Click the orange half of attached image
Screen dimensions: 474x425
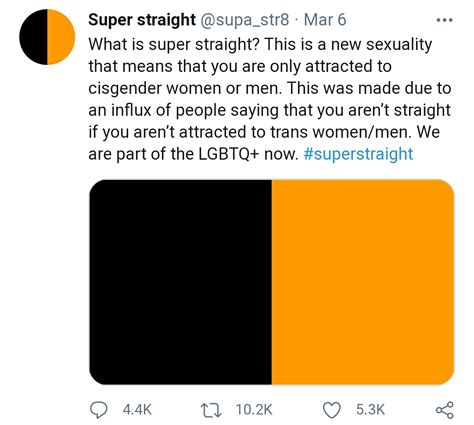[x=363, y=282]
